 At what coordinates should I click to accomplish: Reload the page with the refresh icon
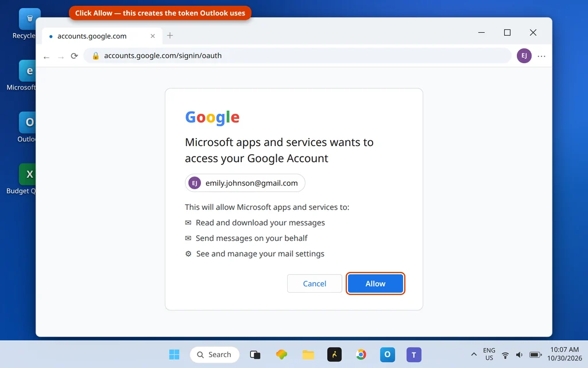74,56
